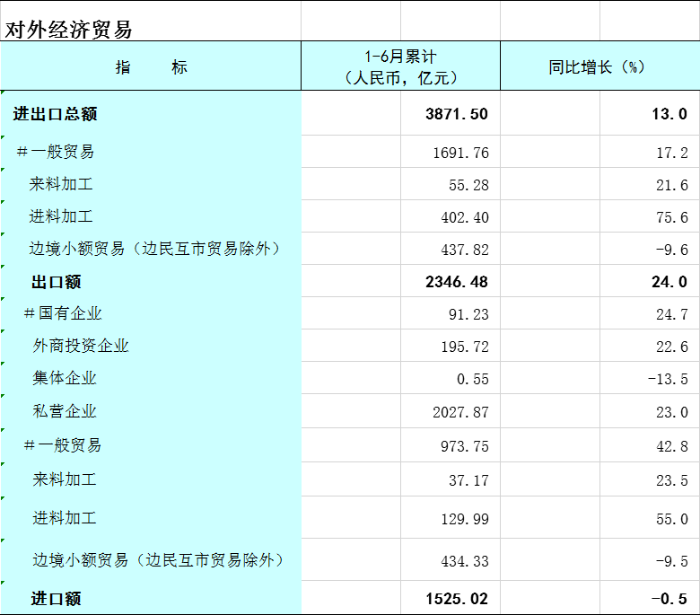Select the growth value 21.6

coord(672,185)
